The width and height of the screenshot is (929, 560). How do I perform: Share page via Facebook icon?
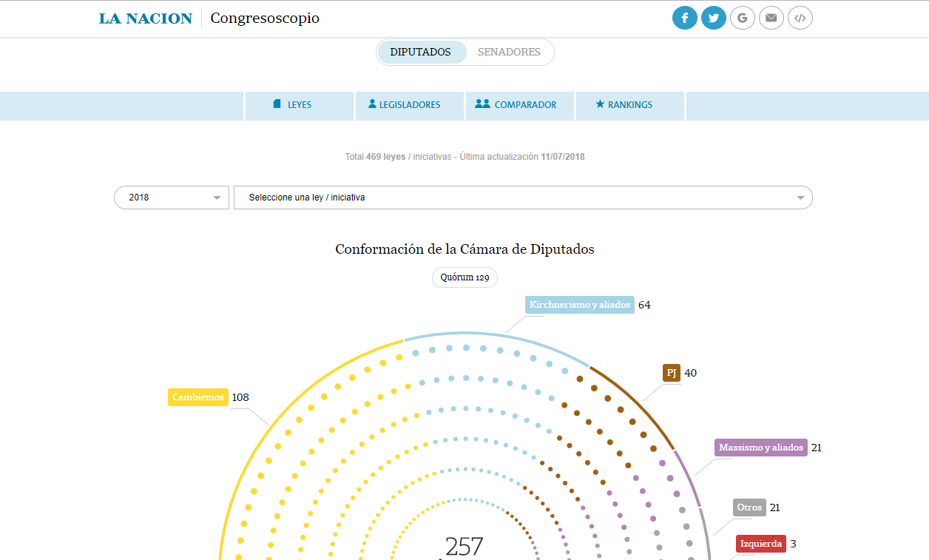tap(684, 18)
